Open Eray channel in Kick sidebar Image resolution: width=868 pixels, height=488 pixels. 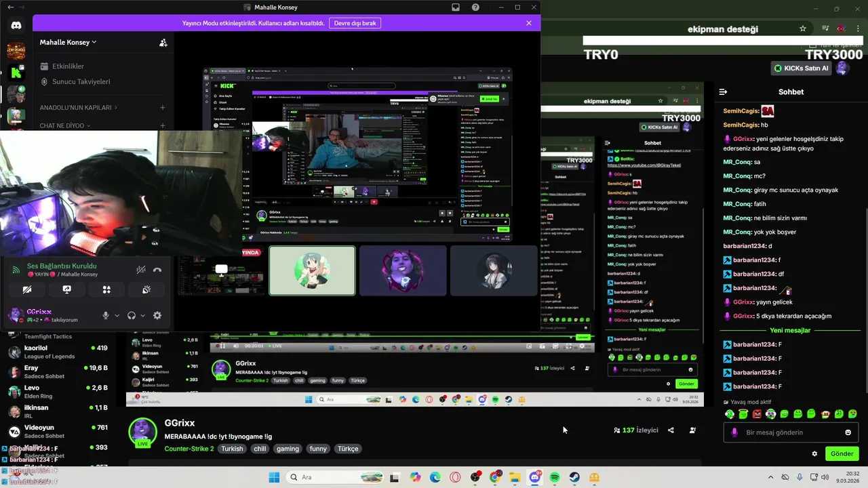[x=57, y=371]
